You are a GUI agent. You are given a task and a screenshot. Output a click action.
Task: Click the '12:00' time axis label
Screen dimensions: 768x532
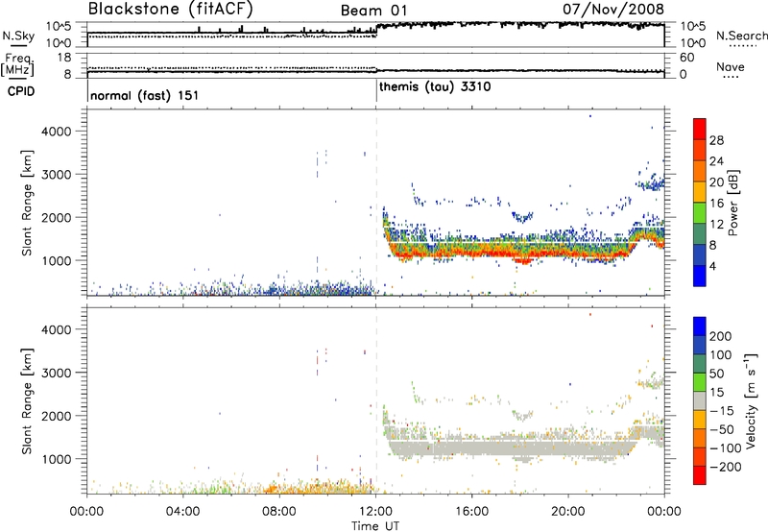pyautogui.click(x=375, y=512)
